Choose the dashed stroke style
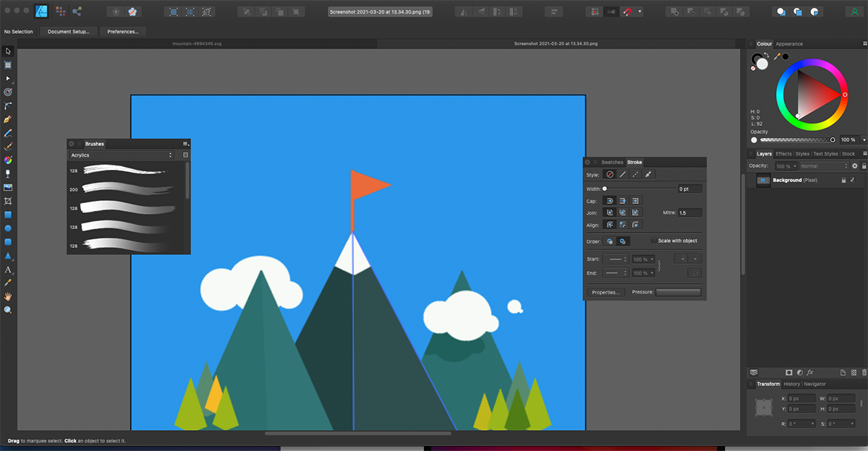 tap(635, 174)
